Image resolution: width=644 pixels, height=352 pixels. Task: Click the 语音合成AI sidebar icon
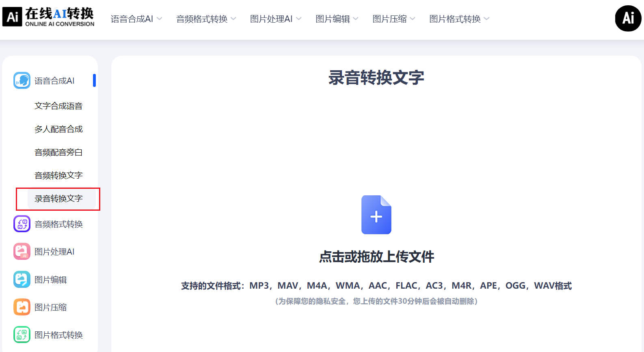coord(22,80)
